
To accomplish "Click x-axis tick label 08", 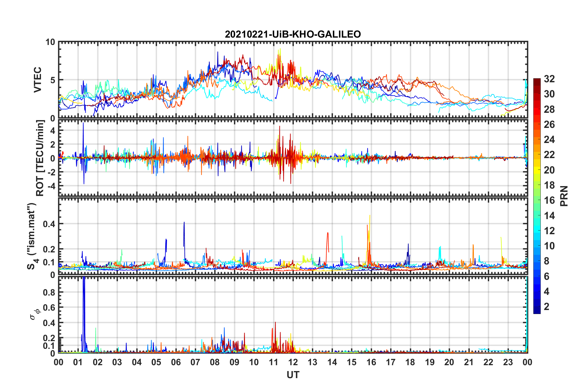I will coord(215,362).
